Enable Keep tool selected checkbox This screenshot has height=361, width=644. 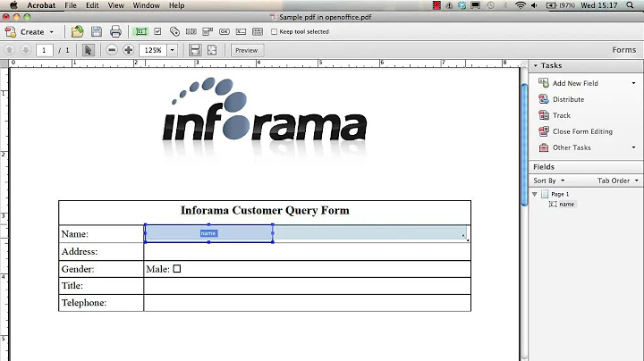pos(274,31)
